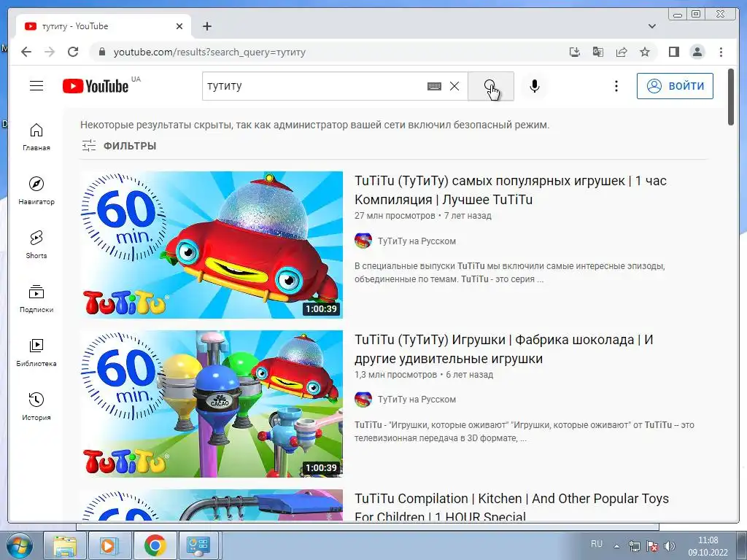Viewport: 747px width, 560px height.
Task: Click the YouTube logo
Action: pyautogui.click(x=96, y=86)
